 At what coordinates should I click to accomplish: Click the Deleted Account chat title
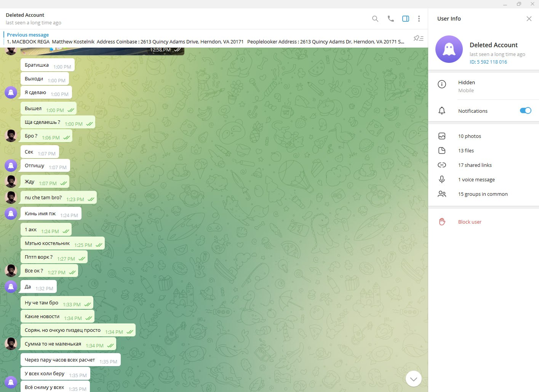click(x=25, y=15)
